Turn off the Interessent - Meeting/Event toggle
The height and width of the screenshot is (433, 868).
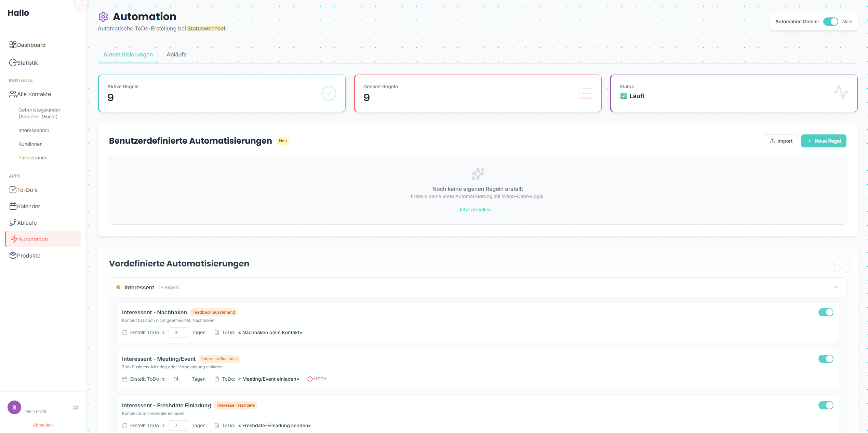tap(826, 359)
